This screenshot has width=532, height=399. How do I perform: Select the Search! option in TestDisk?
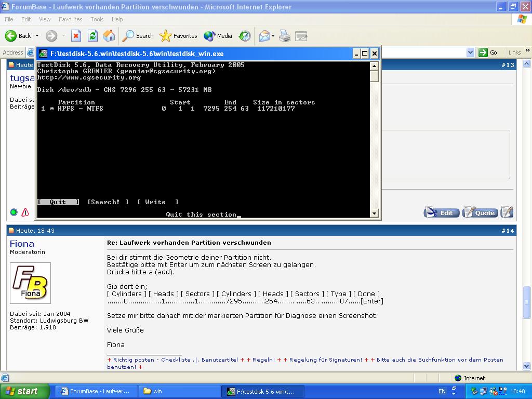108,202
